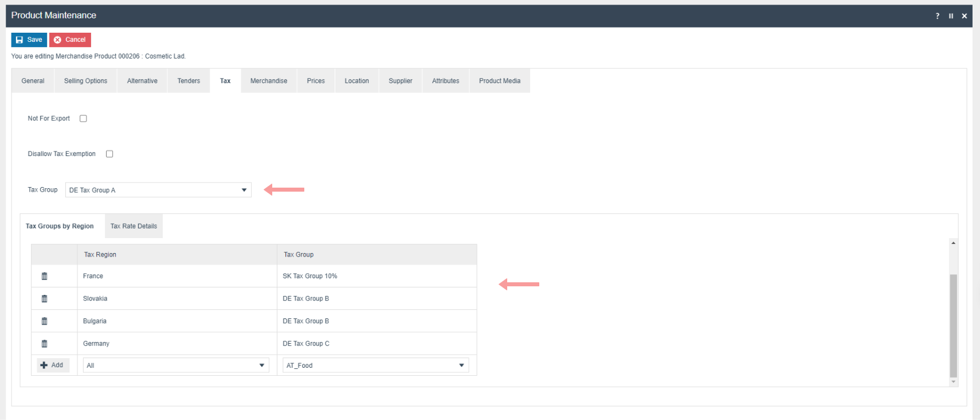Open help with the question mark icon
This screenshot has width=980, height=420.
tap(938, 16)
